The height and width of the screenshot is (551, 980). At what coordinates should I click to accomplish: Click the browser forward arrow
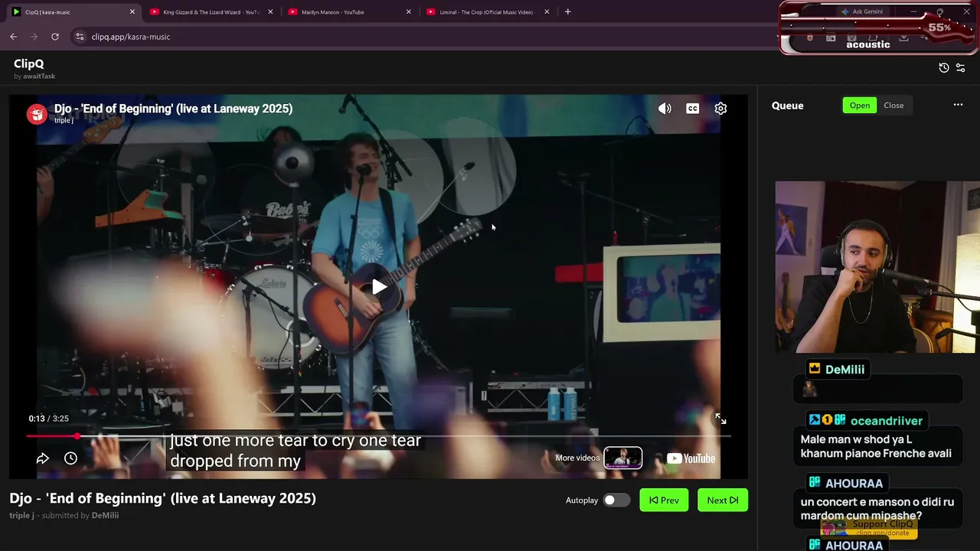(34, 37)
